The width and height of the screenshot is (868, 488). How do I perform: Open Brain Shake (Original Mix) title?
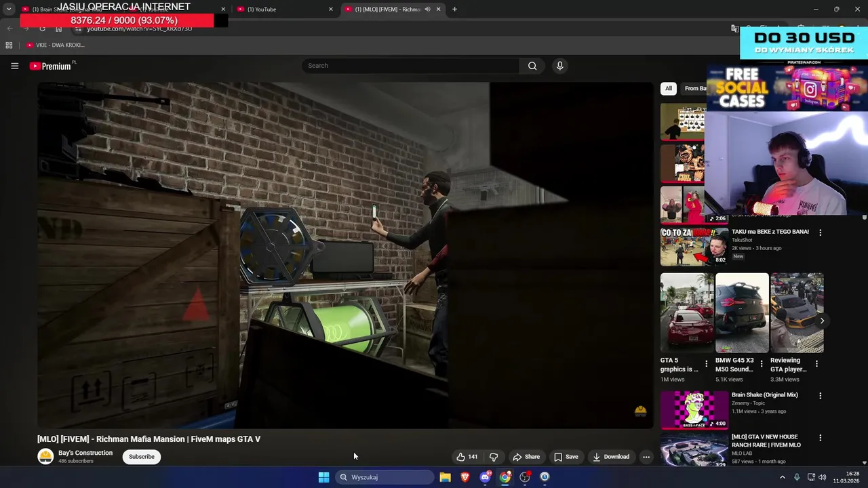coord(765,394)
